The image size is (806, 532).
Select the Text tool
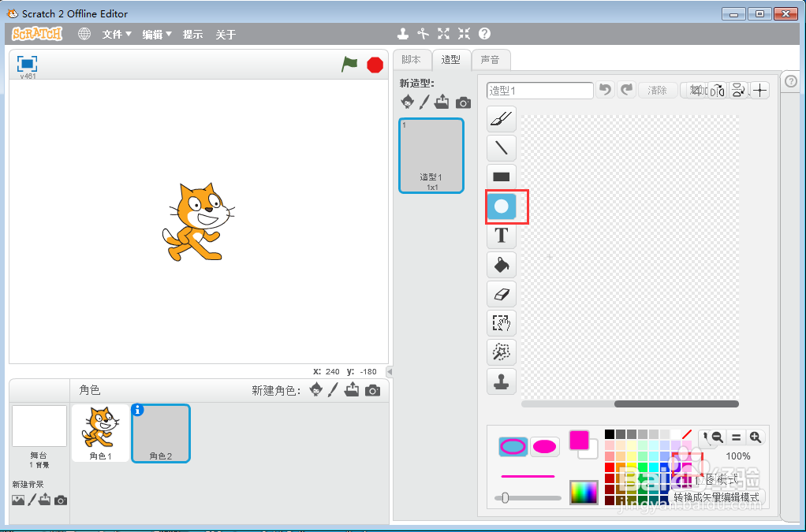pos(501,236)
